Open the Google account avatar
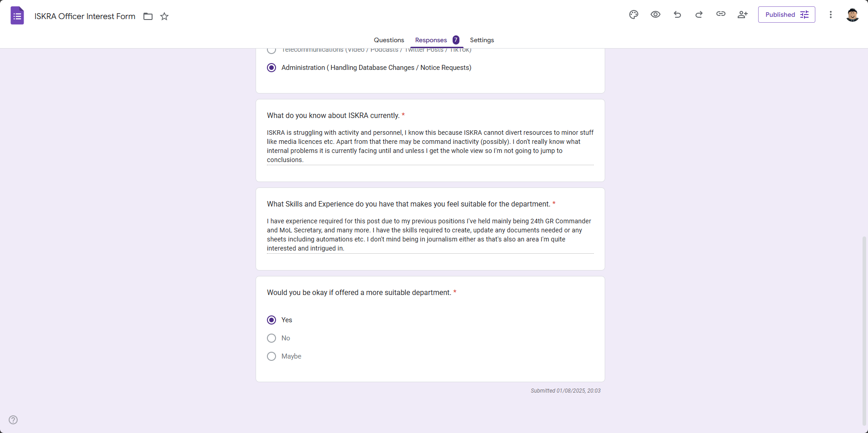 pyautogui.click(x=853, y=15)
